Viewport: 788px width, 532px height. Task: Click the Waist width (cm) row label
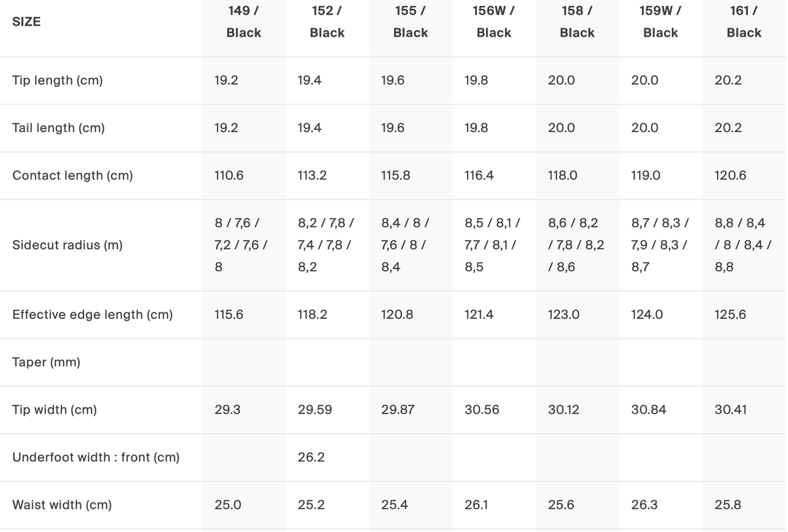click(x=62, y=504)
